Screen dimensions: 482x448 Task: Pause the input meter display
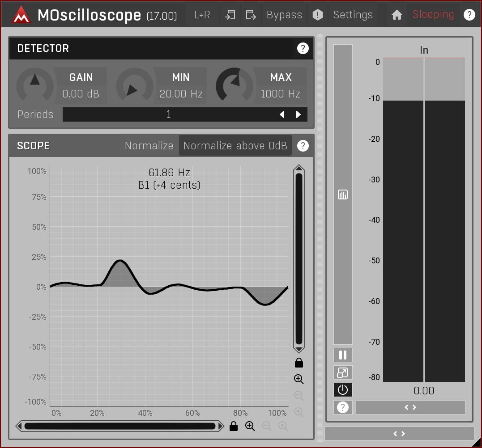[x=343, y=355]
